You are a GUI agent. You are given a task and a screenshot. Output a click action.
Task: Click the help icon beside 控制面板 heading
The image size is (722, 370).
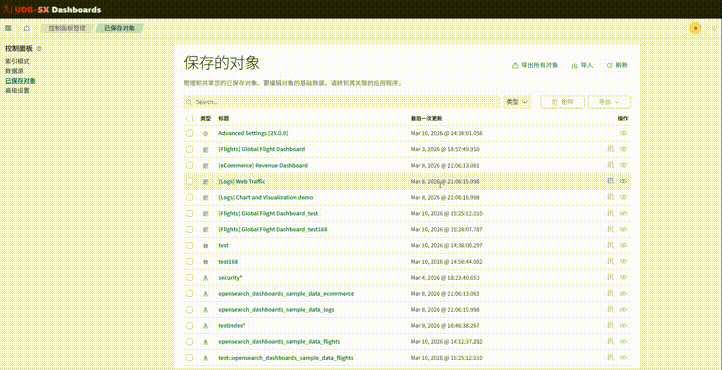pyautogui.click(x=39, y=48)
